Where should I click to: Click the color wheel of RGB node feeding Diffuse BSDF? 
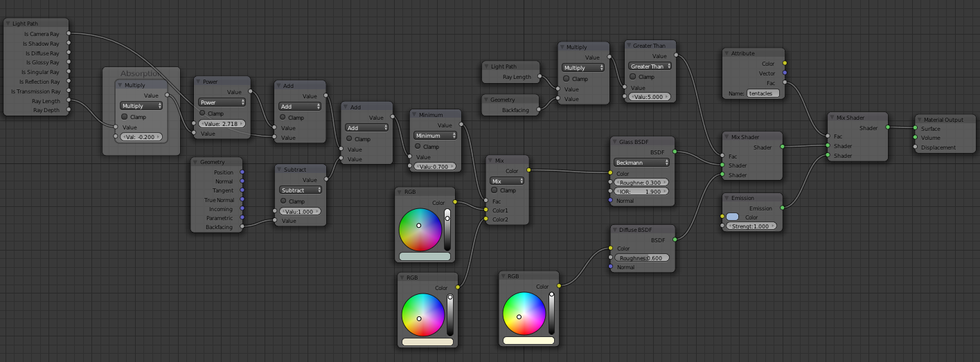[524, 313]
